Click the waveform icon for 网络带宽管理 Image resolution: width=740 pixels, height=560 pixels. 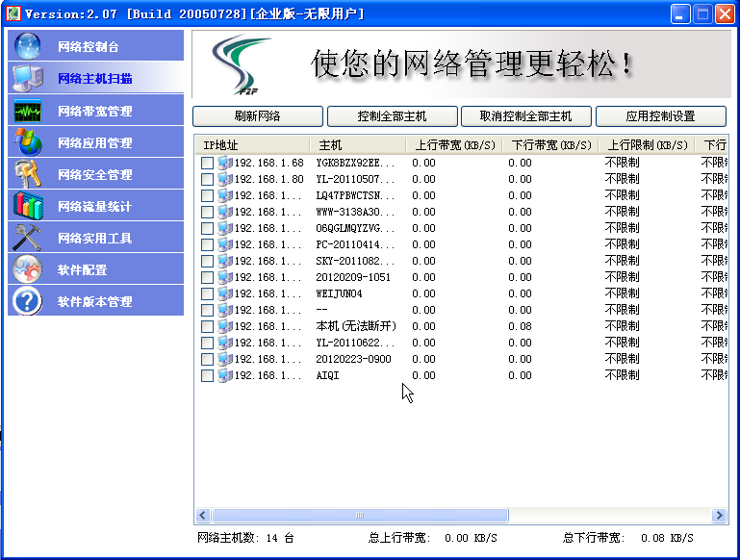28,111
